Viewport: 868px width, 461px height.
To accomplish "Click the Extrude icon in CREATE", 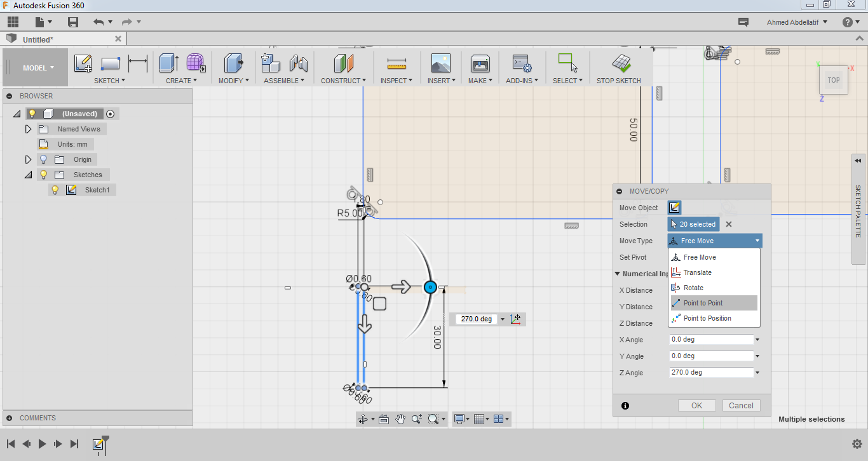I will click(168, 63).
